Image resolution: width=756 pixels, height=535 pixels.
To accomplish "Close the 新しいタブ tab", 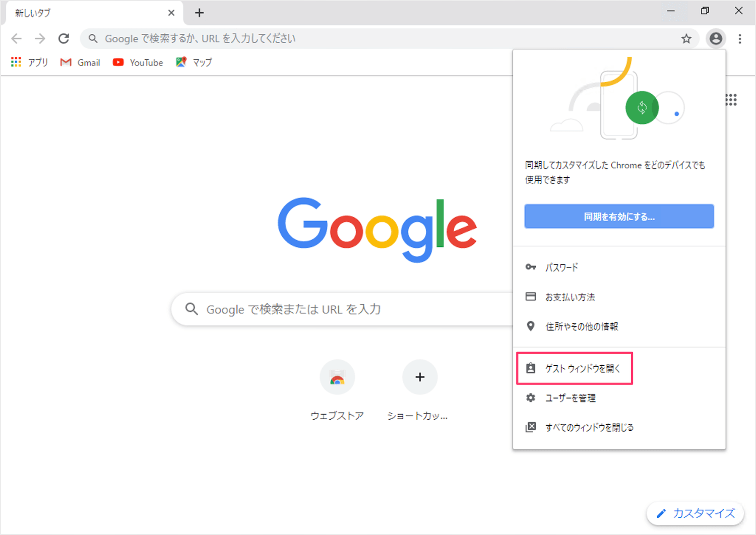I will (x=171, y=13).
